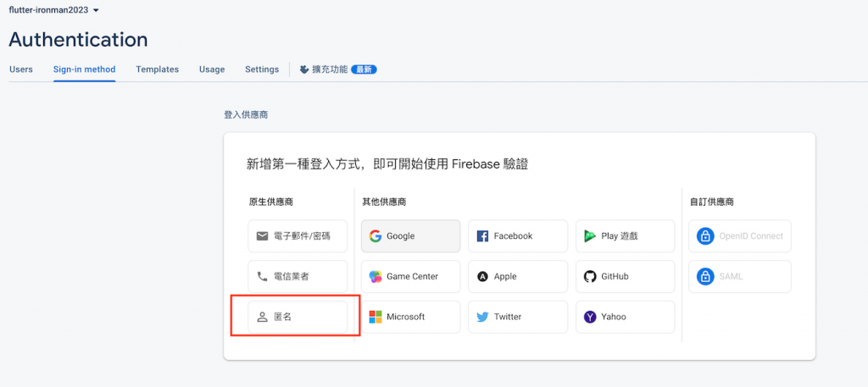Image resolution: width=868 pixels, height=387 pixels.
Task: Click the 最新 badge
Action: click(x=364, y=69)
